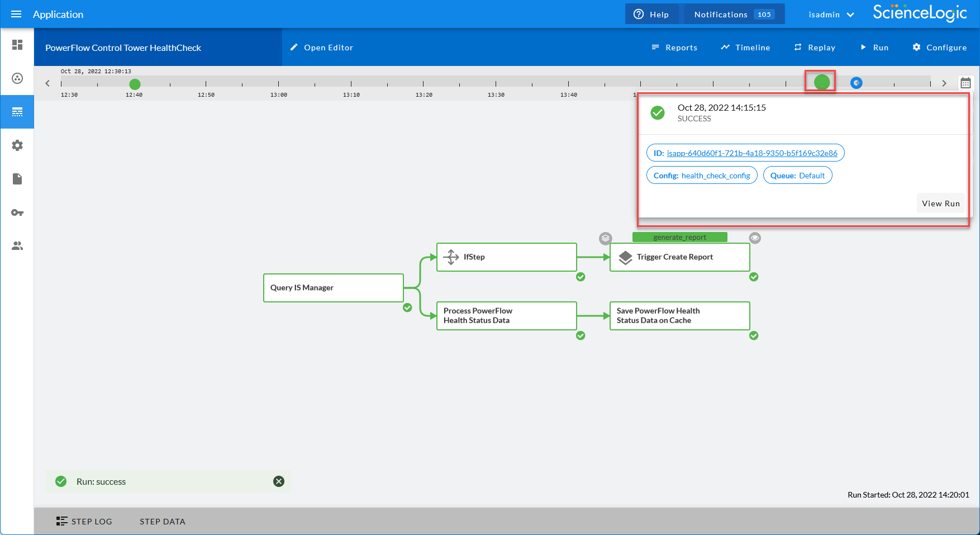Viewport: 980px width, 535px height.
Task: Click the View Run button
Action: pos(940,203)
